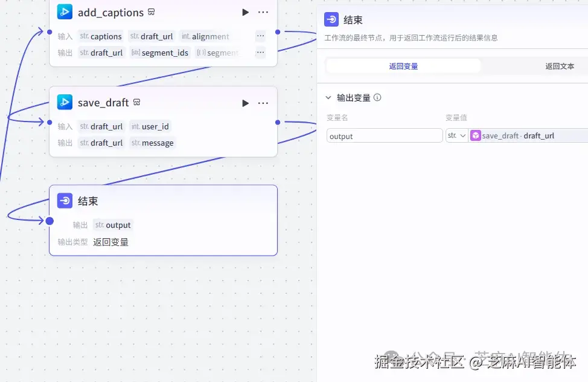Image resolution: width=588 pixels, height=382 pixels.
Task: Switch to the 返回文本 tab
Action: (x=560, y=65)
